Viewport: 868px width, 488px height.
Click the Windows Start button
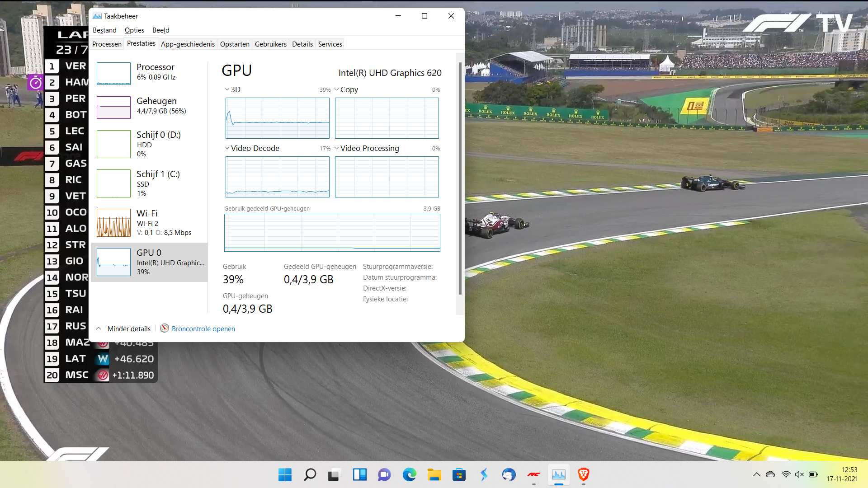pyautogui.click(x=285, y=475)
